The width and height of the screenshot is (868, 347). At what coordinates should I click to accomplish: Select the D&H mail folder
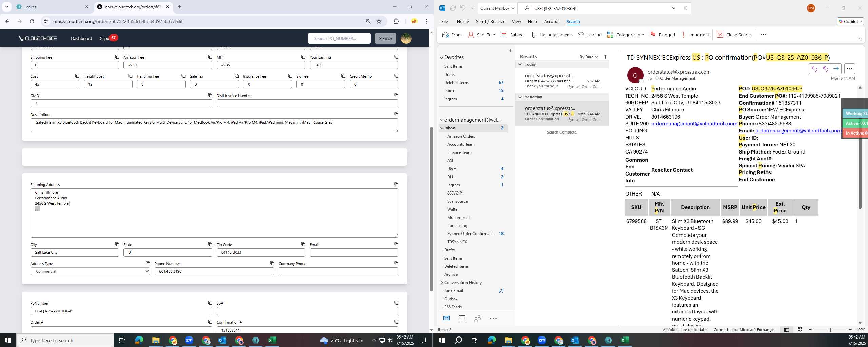point(474,169)
